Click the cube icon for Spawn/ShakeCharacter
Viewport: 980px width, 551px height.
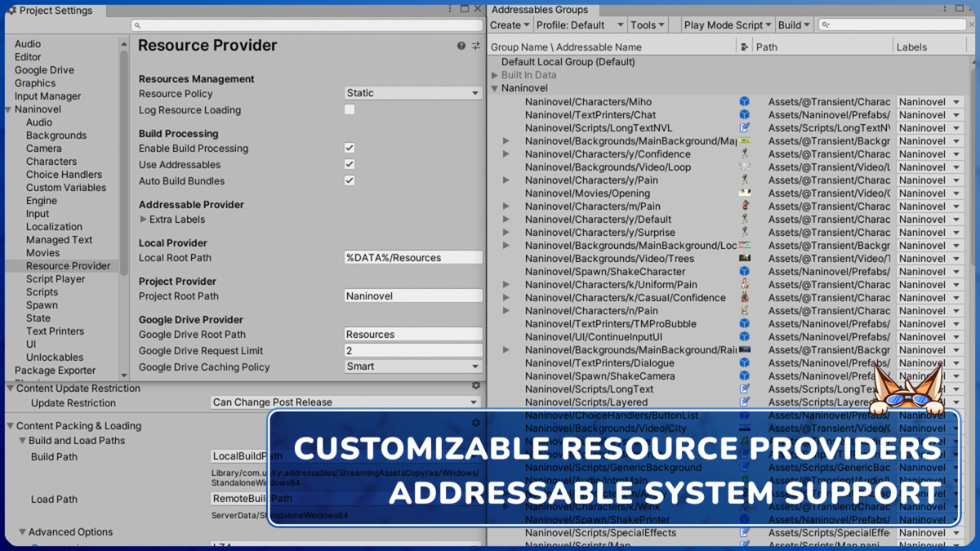[x=745, y=272]
